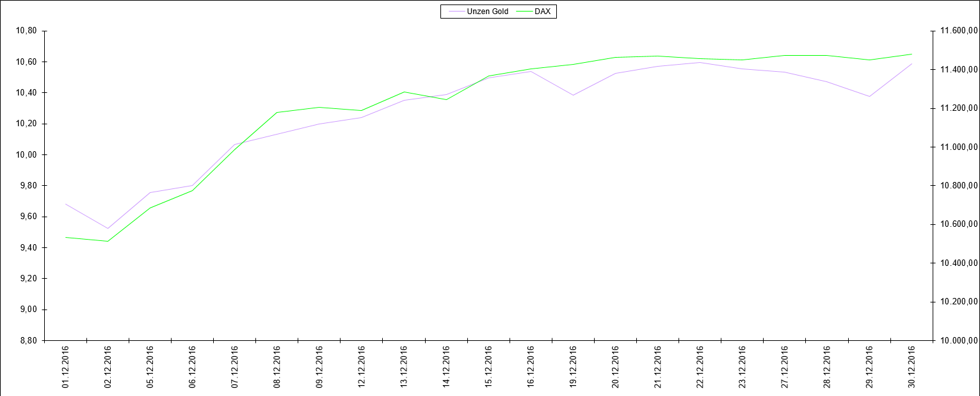Select the 10,00 left axis label

26,154
